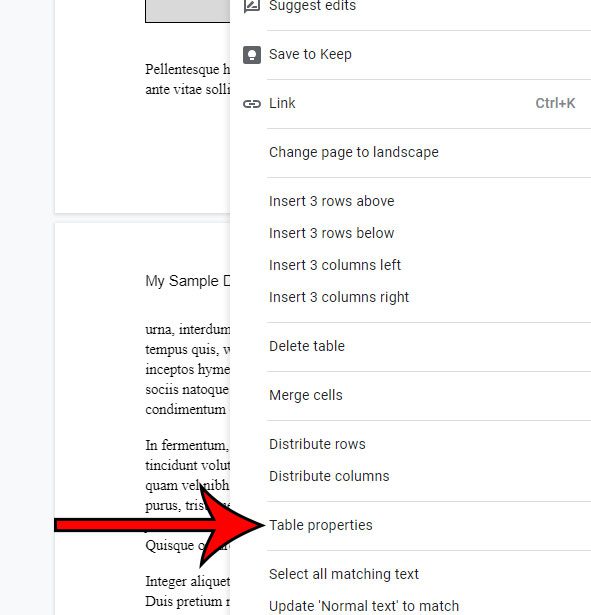591x615 pixels.
Task: Choose Insert 3 rows below
Action: click(331, 233)
